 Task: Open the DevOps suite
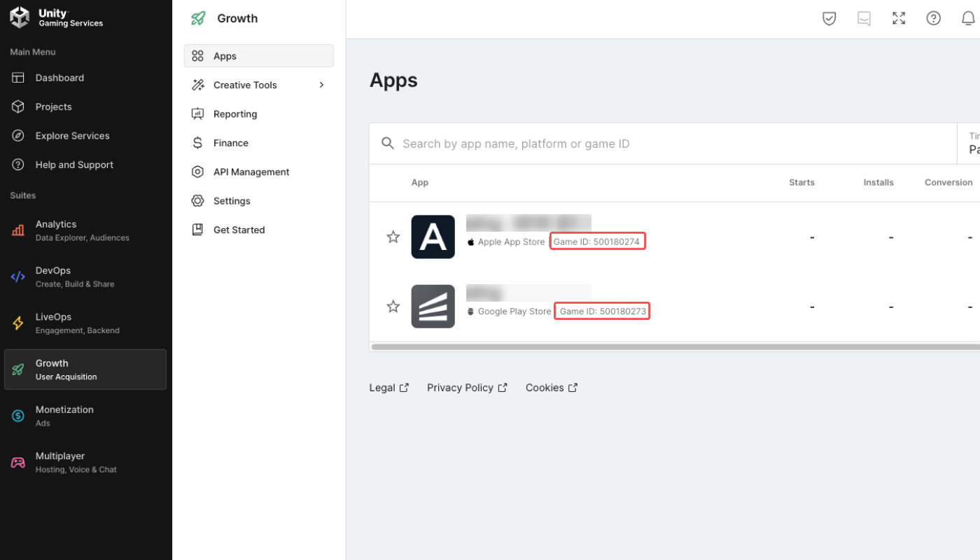click(x=85, y=276)
